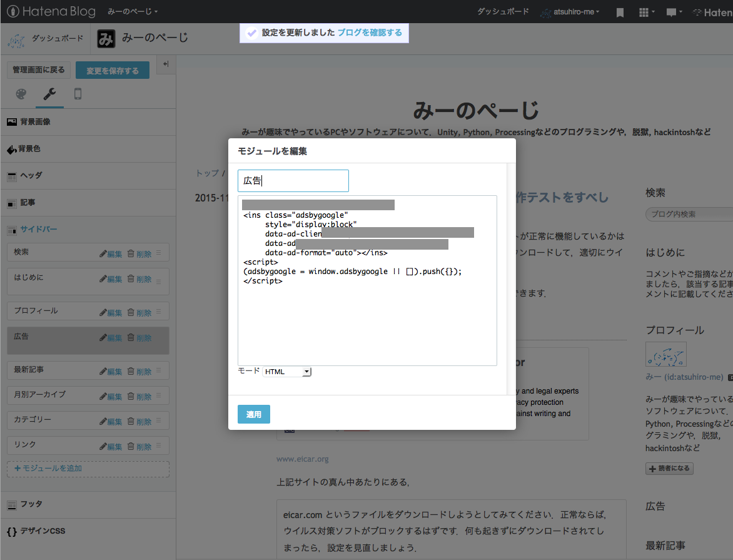The height and width of the screenshot is (560, 733).
Task: Select the palette design theme icon
Action: [x=21, y=94]
